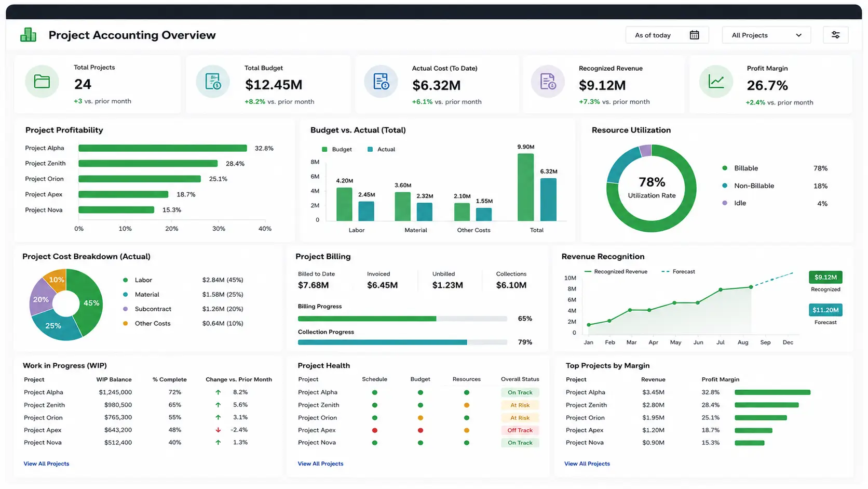The image size is (868, 489).
Task: Toggle the Subcontract cost legend entry
Action: point(147,309)
